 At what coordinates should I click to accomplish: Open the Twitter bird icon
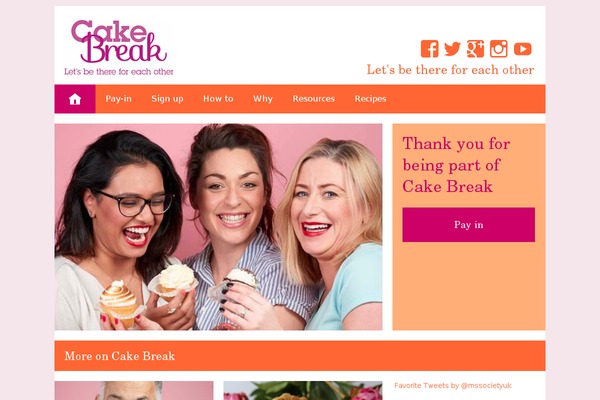[452, 49]
